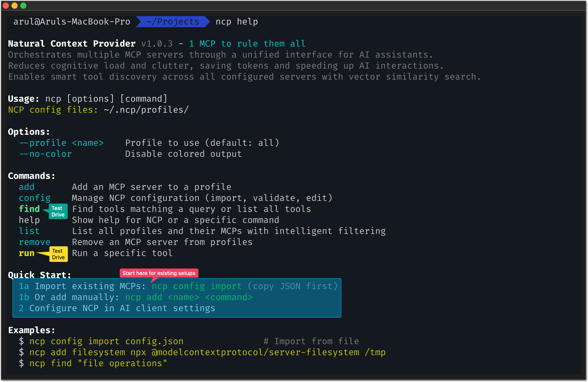Image resolution: width=588 pixels, height=382 pixels.
Task: Click the yellow minimize window button
Action: [15, 6]
